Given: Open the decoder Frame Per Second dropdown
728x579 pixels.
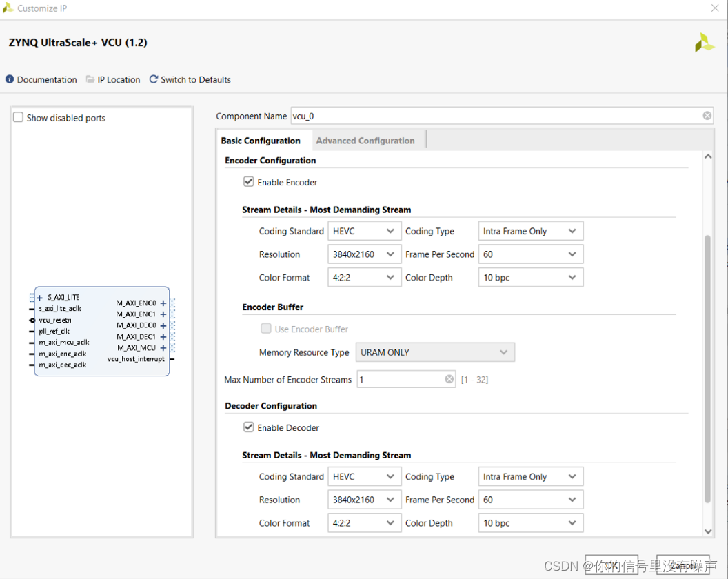Looking at the screenshot, I should point(531,500).
